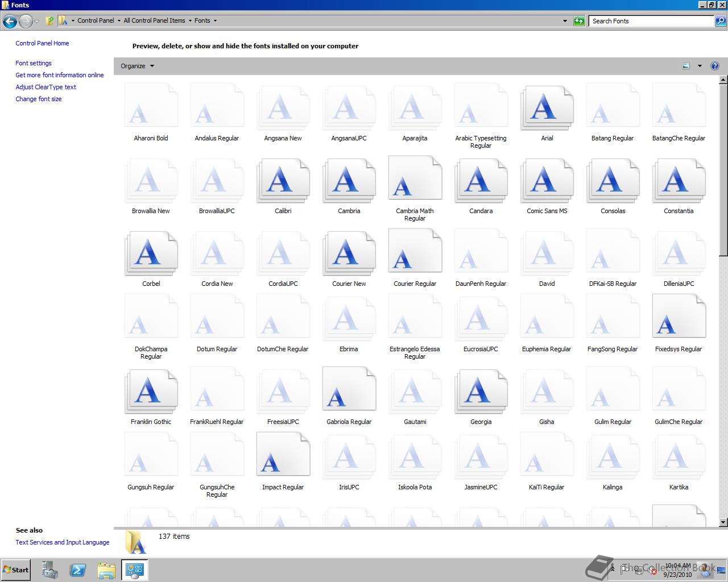The image size is (728, 582).
Task: Open the Organize dropdown menu
Action: 138,66
